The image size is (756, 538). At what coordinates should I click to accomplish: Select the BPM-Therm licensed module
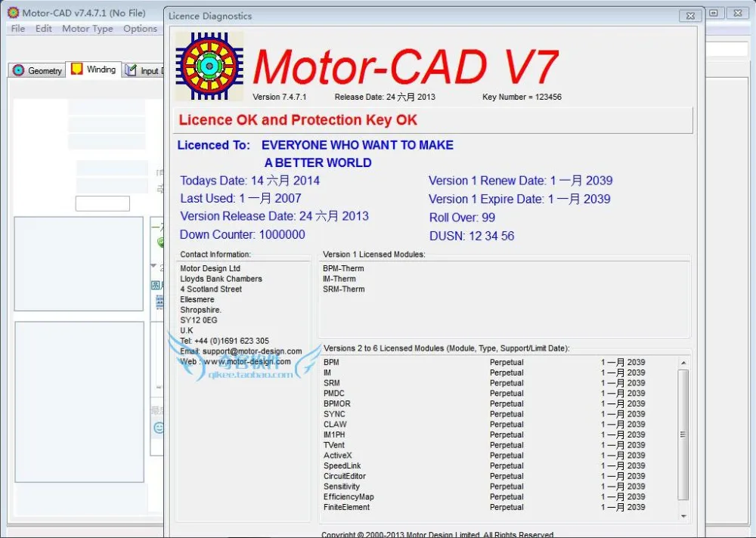click(343, 268)
